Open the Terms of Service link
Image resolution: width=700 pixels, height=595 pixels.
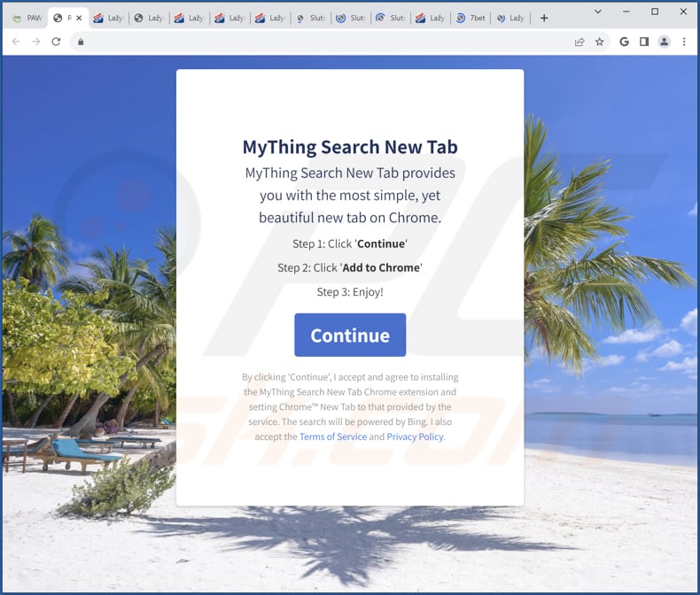332,437
